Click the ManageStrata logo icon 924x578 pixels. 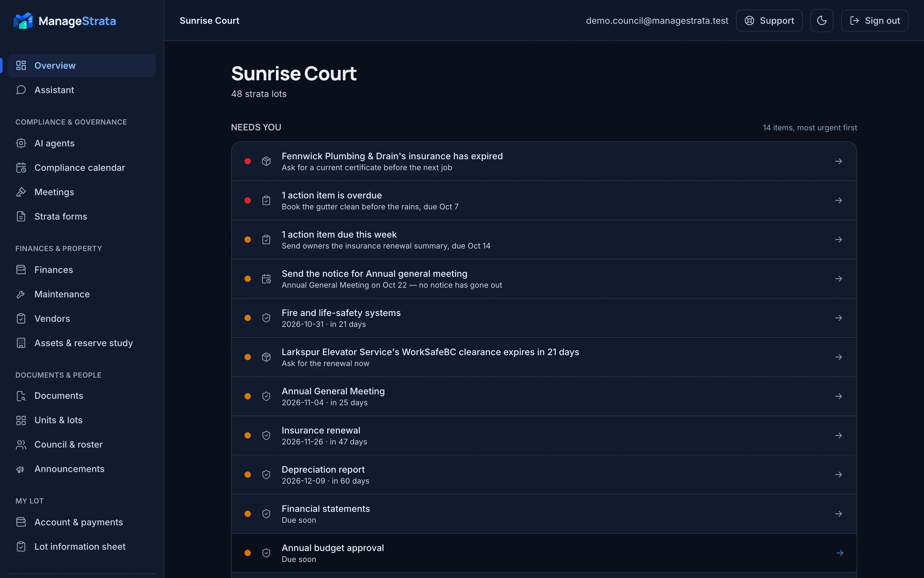(23, 21)
